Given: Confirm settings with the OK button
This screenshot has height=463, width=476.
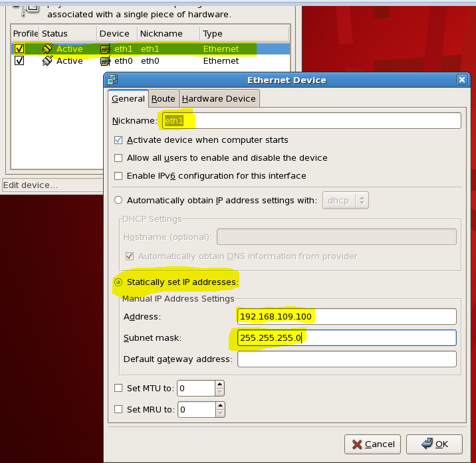Looking at the screenshot, I should pyautogui.click(x=434, y=444).
